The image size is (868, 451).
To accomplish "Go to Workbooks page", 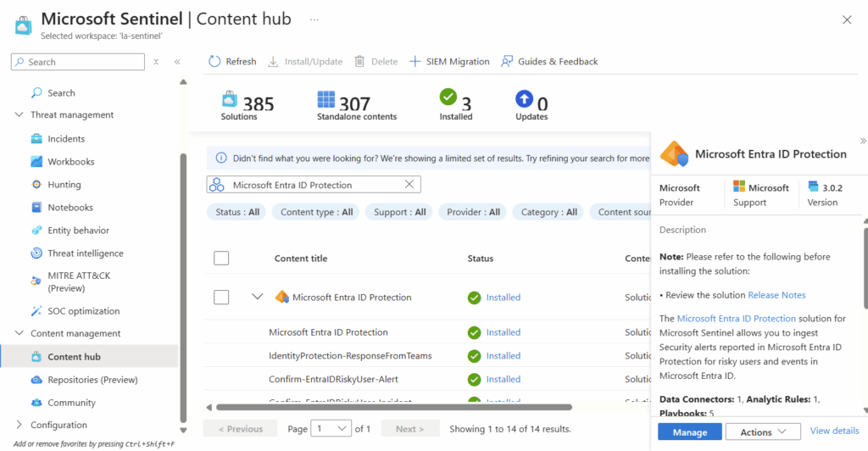I will (71, 162).
